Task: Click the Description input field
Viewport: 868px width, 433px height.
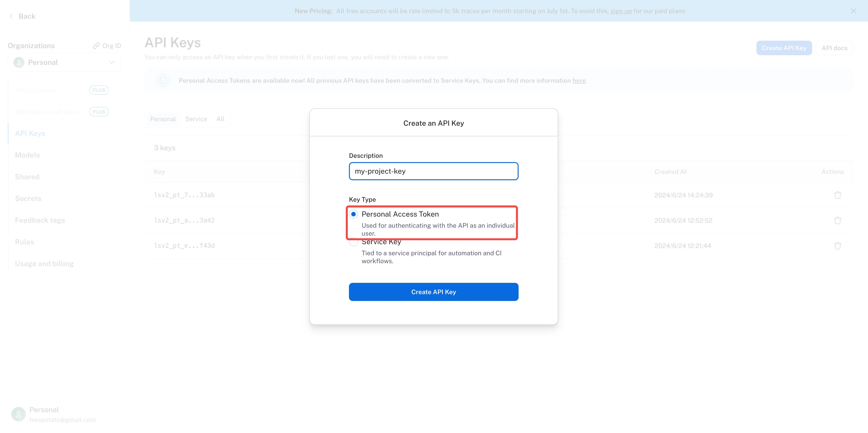Action: (433, 171)
